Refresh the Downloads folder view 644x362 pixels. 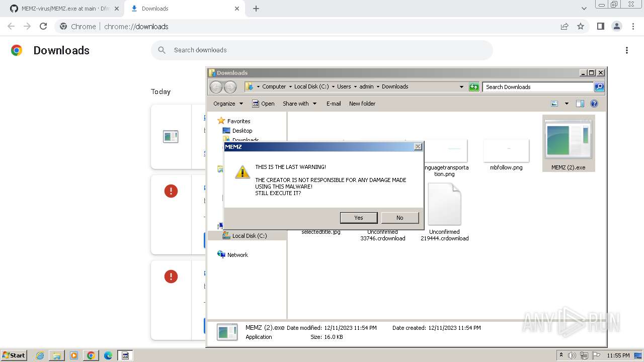click(x=474, y=87)
